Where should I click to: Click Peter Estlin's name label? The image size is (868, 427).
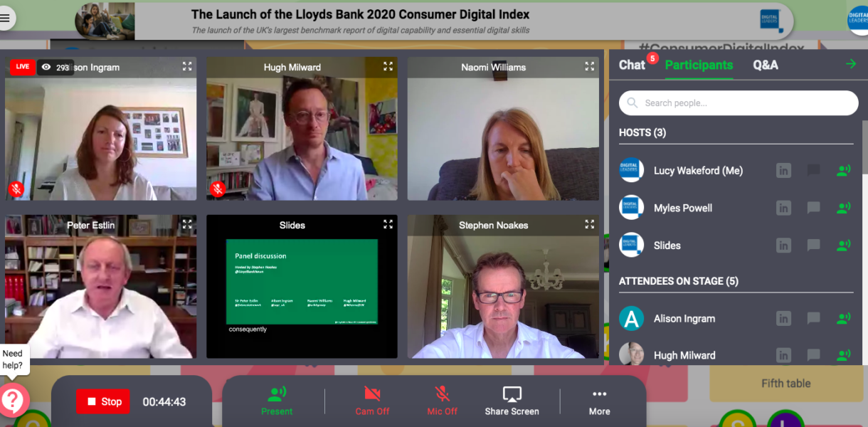(x=90, y=225)
